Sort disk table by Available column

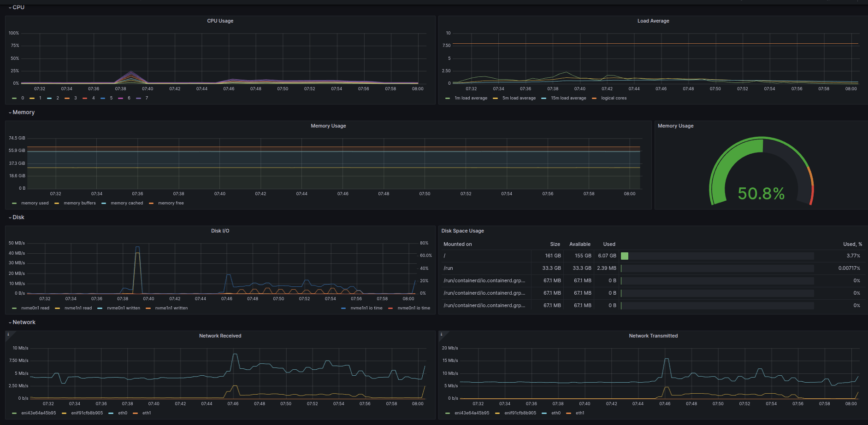pyautogui.click(x=579, y=244)
